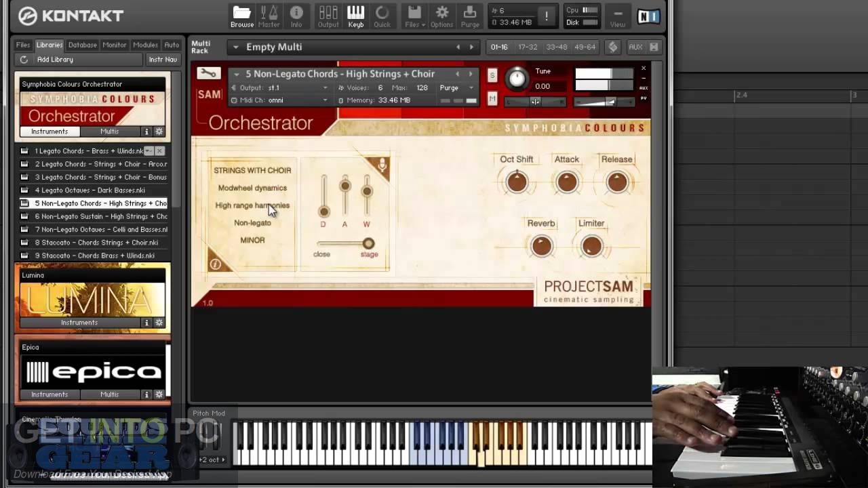Viewport: 868px width, 488px height.
Task: Click the Native Instruments NI logo
Action: pos(648,16)
